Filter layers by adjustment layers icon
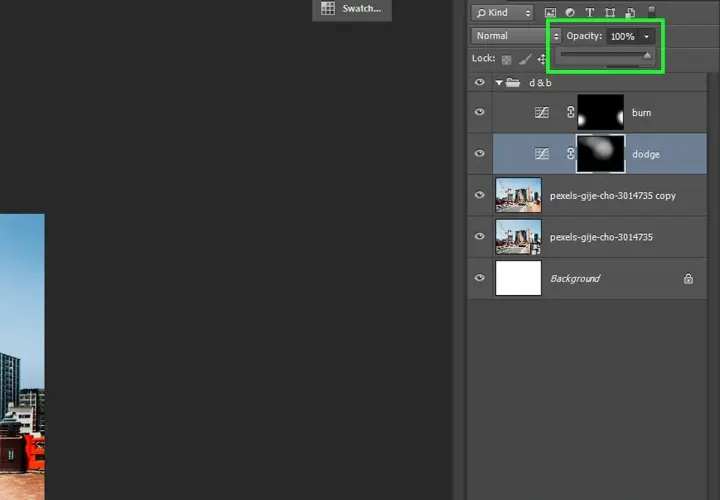 tap(570, 13)
